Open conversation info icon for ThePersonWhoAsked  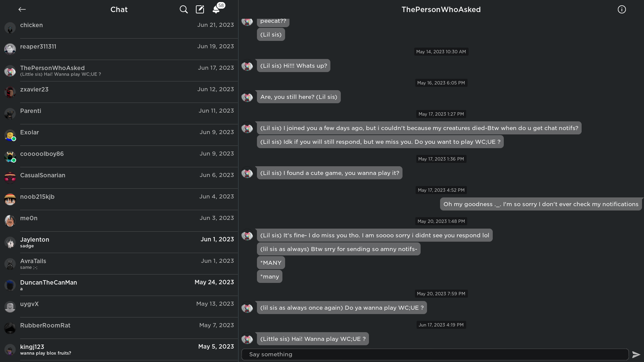622,9
